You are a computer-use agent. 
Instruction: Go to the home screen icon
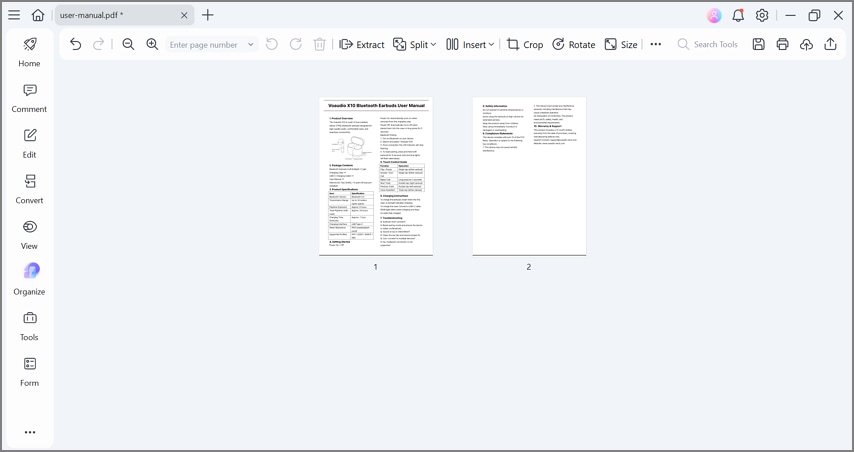click(38, 15)
